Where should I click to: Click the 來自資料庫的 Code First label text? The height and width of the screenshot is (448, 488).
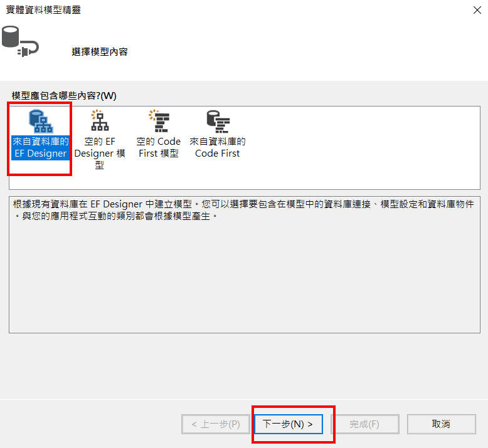click(218, 147)
